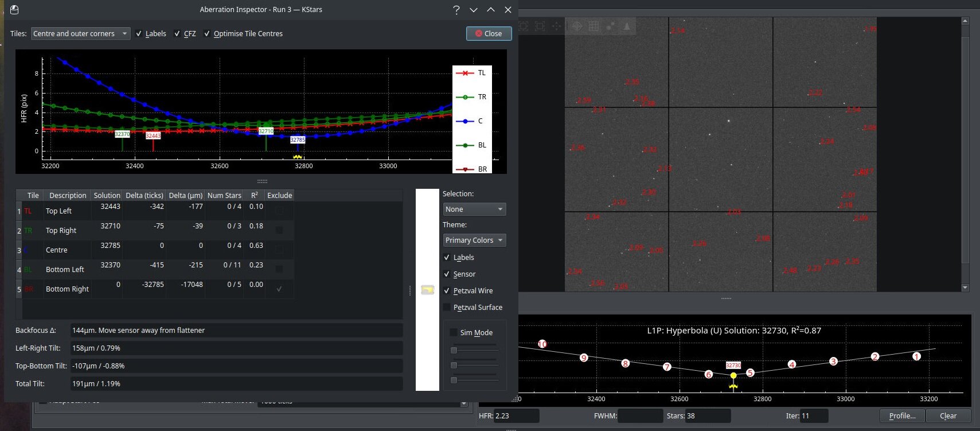
Task: Open the Tiles dropdown
Action: click(80, 34)
